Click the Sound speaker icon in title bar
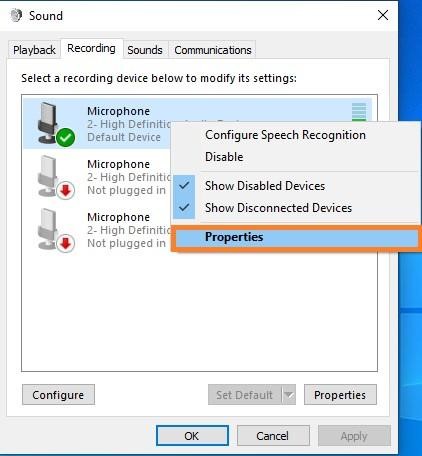This screenshot has width=422, height=456. pos(16,15)
